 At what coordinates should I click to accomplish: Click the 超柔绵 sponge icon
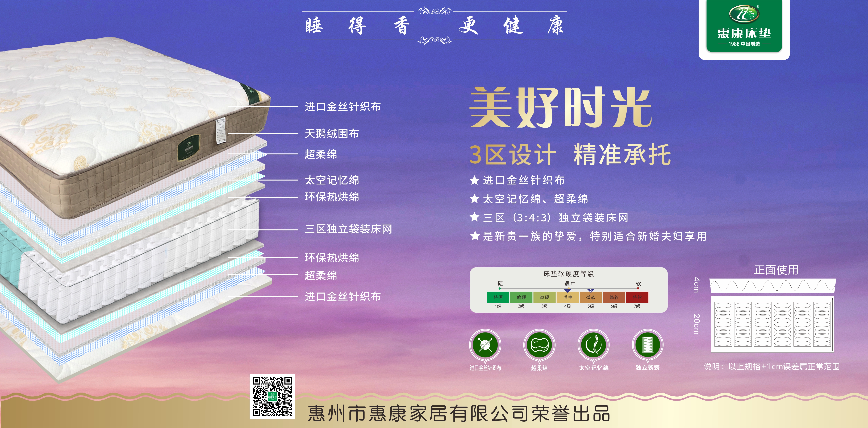(x=540, y=345)
